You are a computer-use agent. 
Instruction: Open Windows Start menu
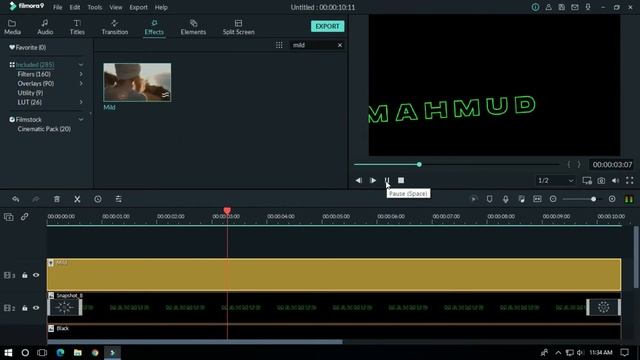[x=8, y=353]
